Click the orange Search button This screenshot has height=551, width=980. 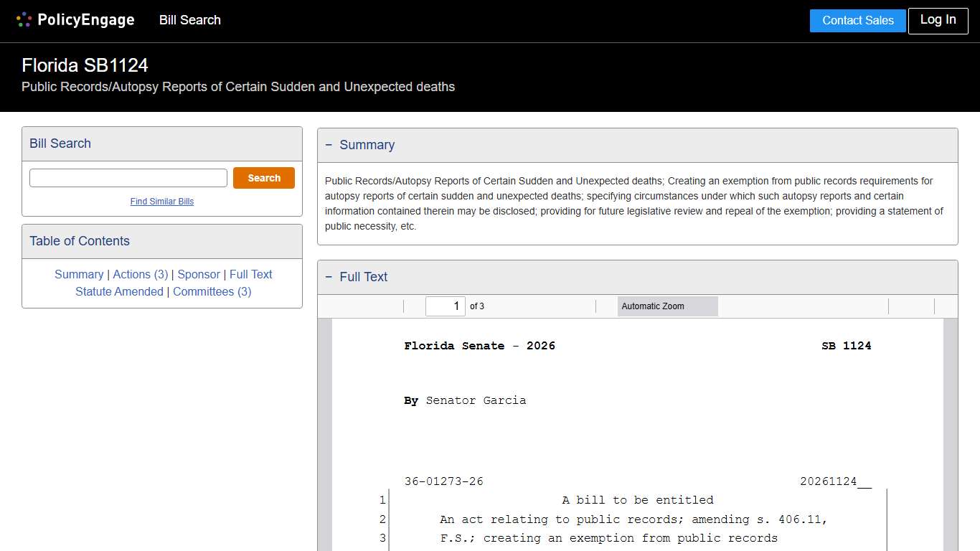coord(263,178)
